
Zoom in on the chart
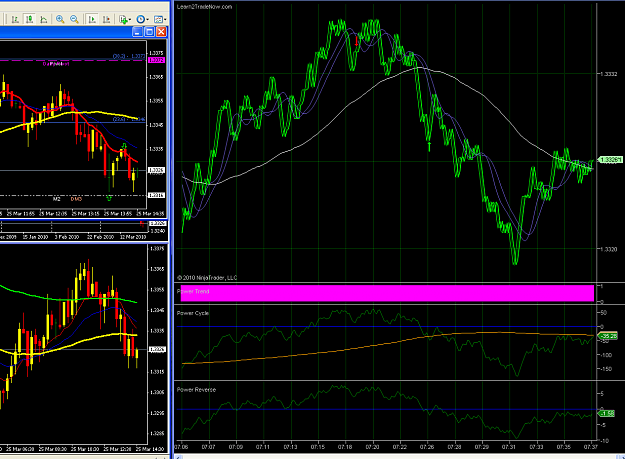(60, 19)
